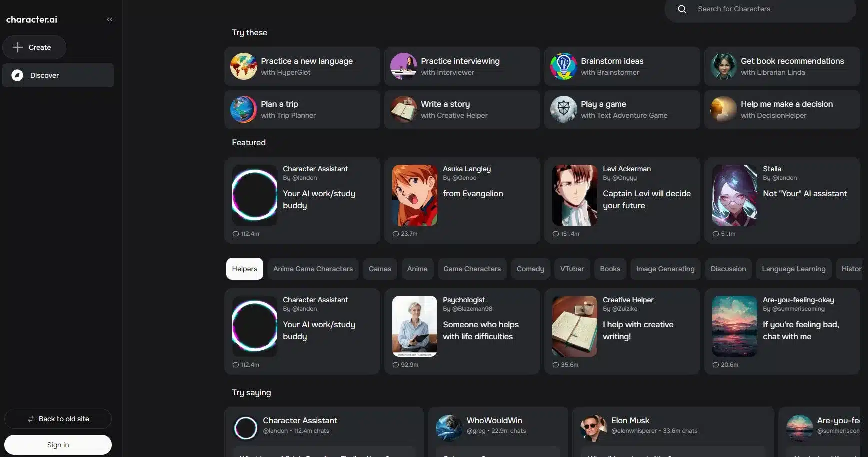Click Practice interviewing
The height and width of the screenshot is (457, 868).
click(x=462, y=66)
